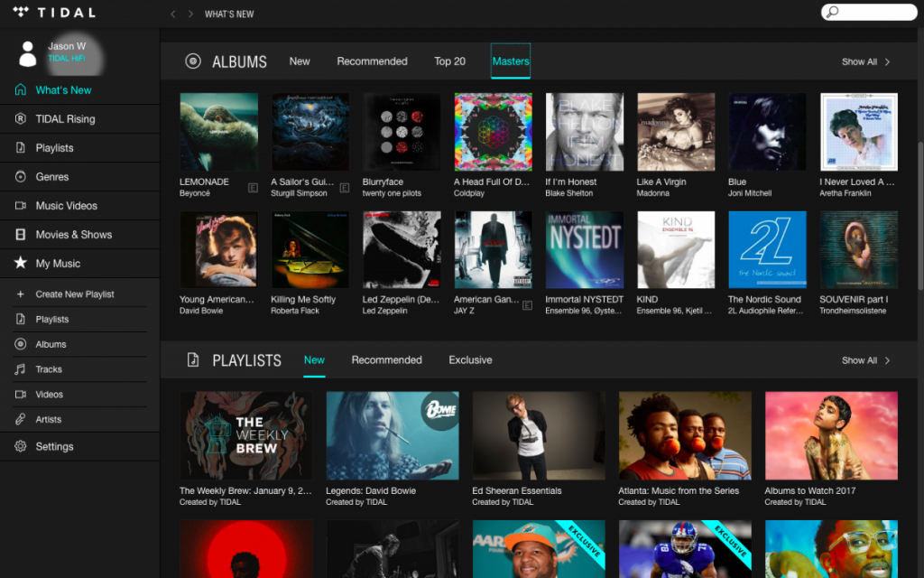Click explicit badge beside A Sailor's Guide
The image size is (924, 578).
345,188
